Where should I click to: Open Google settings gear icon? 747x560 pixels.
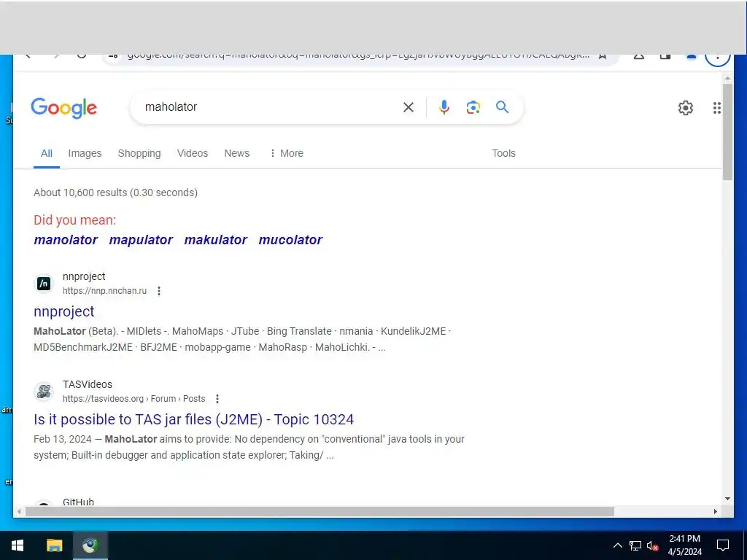coord(686,108)
